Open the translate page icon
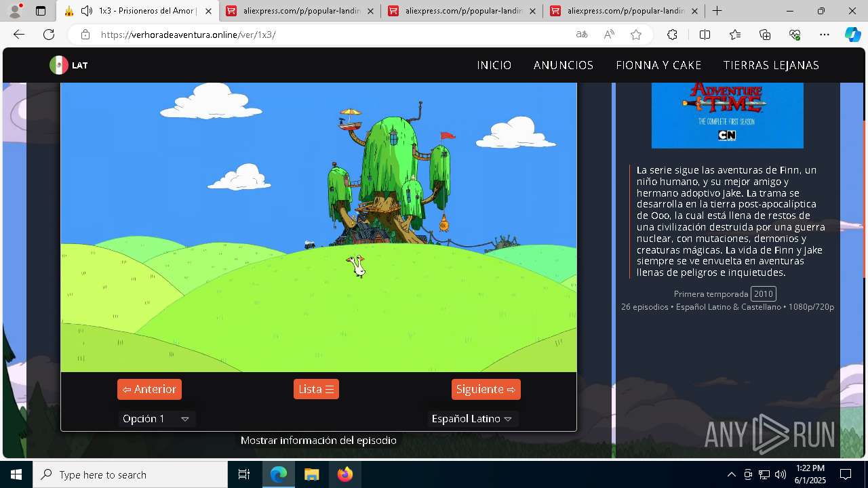The width and height of the screenshot is (868, 488). 581,35
